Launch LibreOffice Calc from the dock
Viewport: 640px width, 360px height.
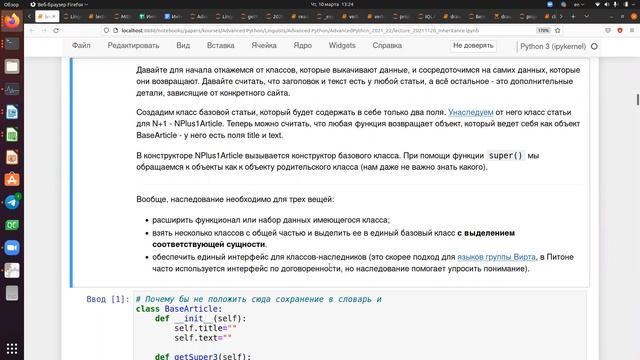click(x=12, y=134)
